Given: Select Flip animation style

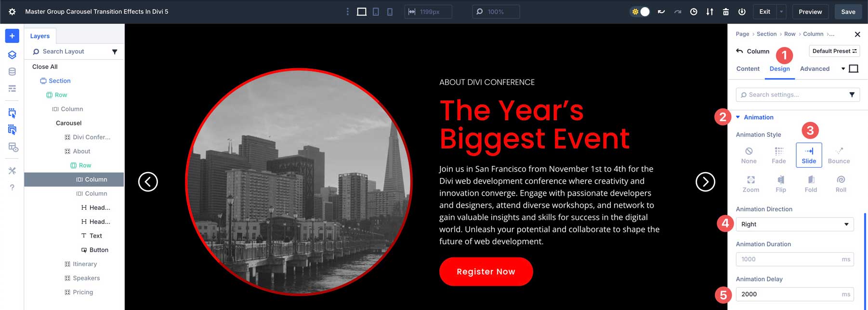Looking at the screenshot, I should coord(780,184).
